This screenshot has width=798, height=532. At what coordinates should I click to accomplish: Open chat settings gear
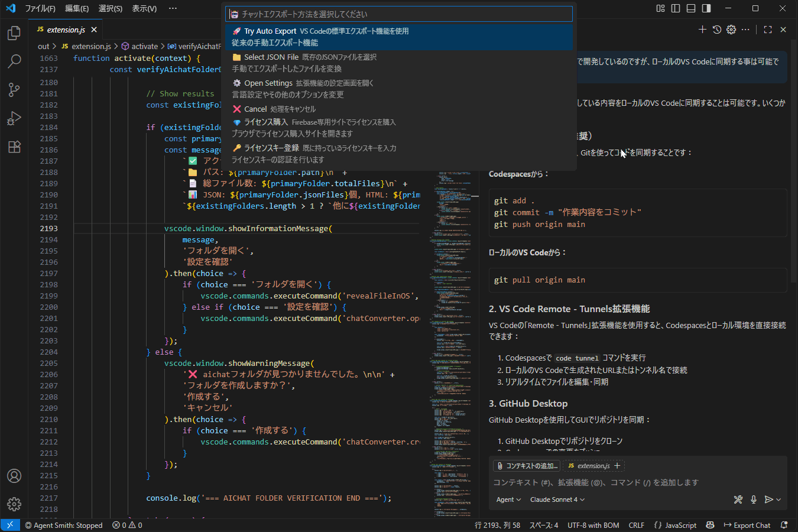[x=731, y=30]
